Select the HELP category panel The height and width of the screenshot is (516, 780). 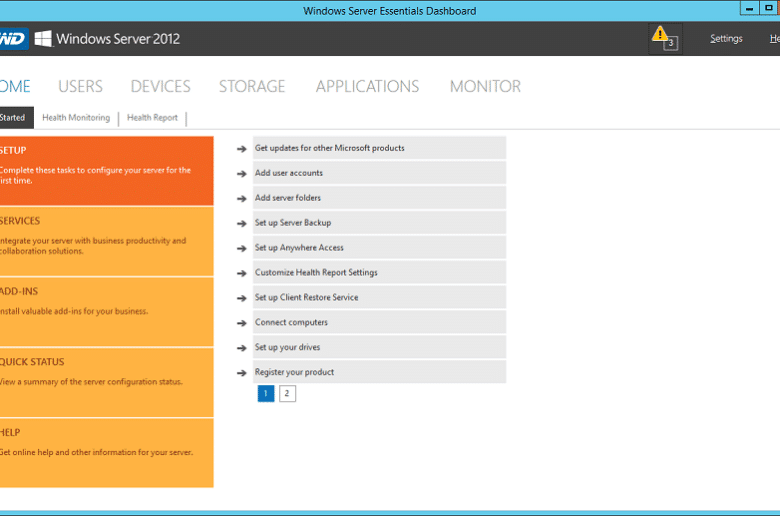106,453
